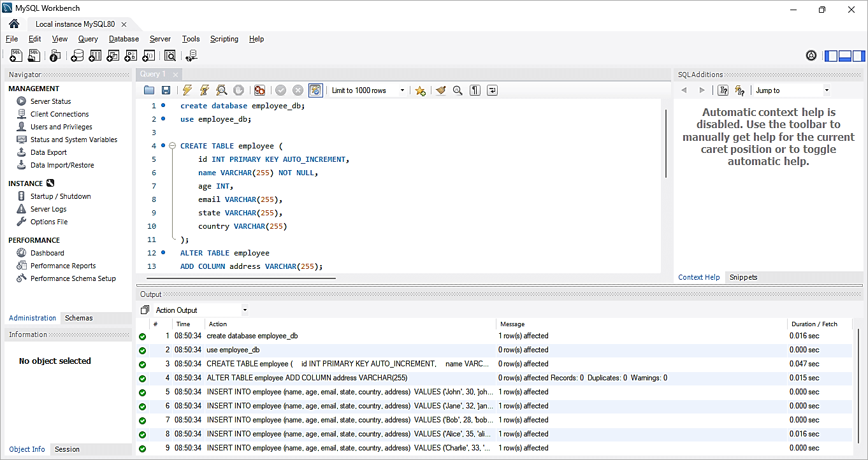This screenshot has width=868, height=460.
Task: Switch to the Snippets tab
Action: click(743, 277)
